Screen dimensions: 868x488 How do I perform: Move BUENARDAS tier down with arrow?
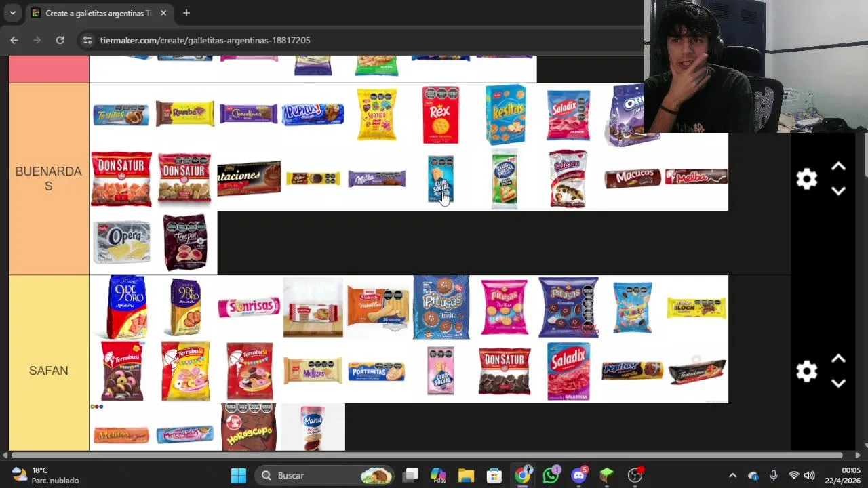click(x=839, y=191)
